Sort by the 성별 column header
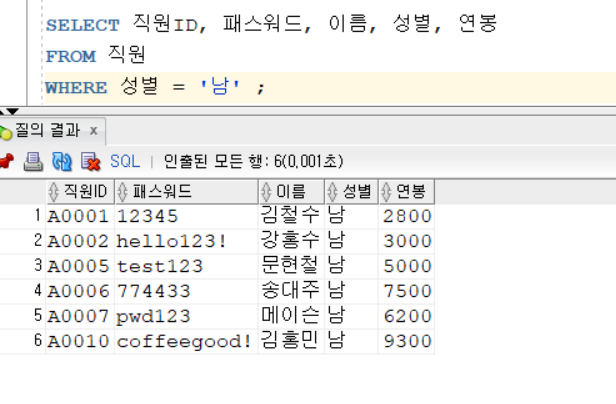 click(352, 192)
